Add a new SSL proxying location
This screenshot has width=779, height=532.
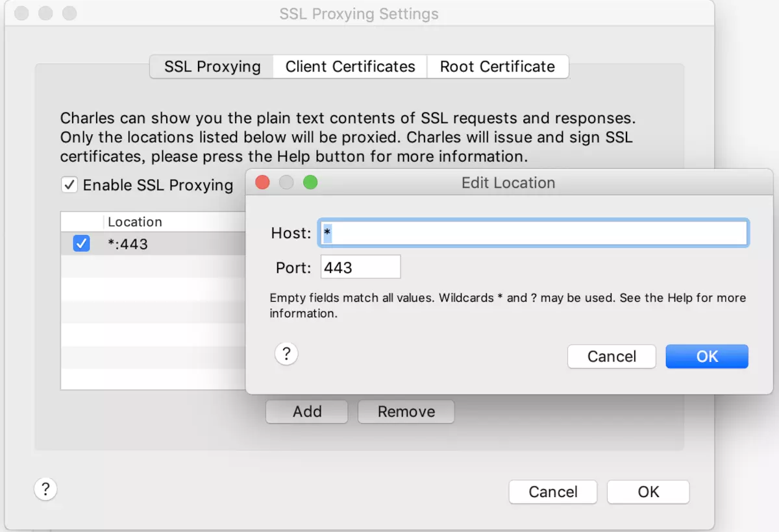(307, 411)
